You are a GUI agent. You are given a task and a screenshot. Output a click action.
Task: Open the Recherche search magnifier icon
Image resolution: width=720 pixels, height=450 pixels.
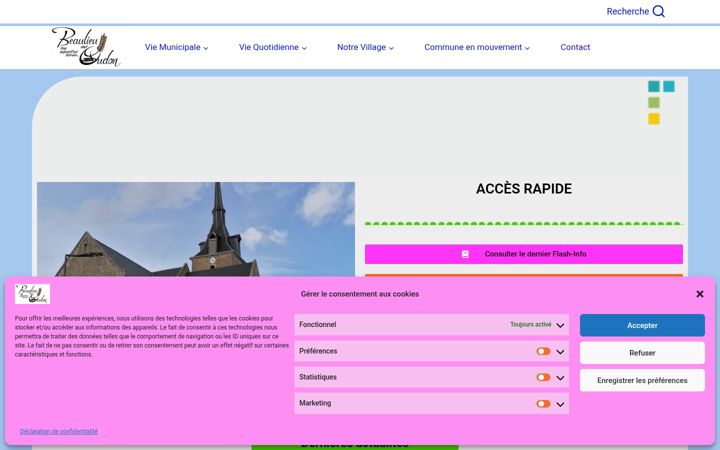(x=658, y=11)
